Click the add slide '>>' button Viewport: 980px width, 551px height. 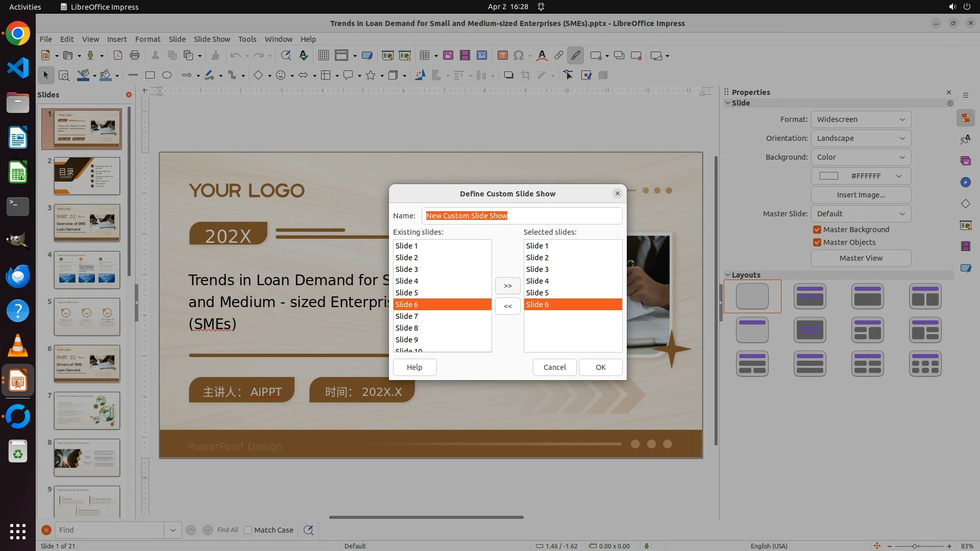coord(507,286)
